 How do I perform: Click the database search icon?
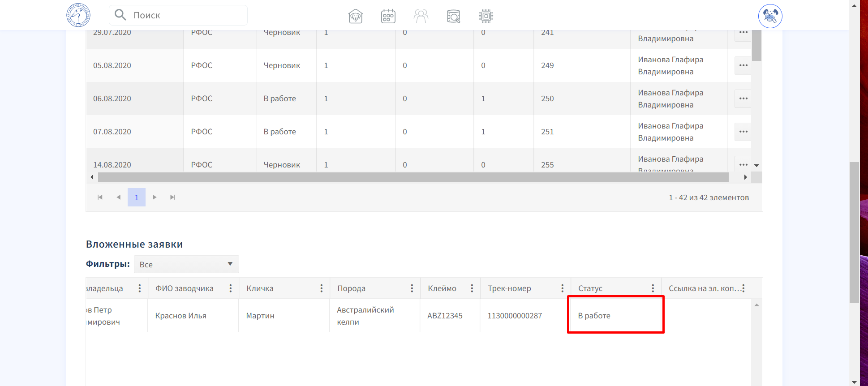click(453, 16)
